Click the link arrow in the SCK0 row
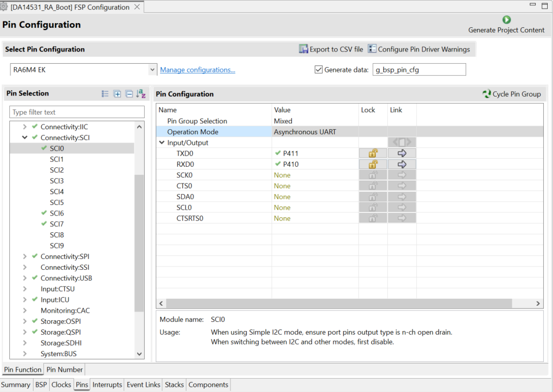 coord(402,175)
